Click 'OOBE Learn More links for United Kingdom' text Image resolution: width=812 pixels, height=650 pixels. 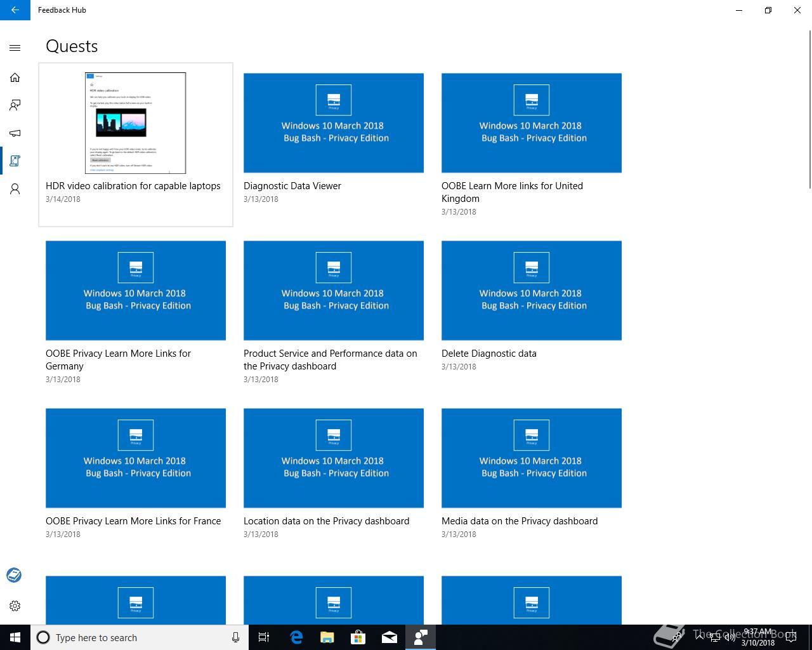(x=512, y=192)
